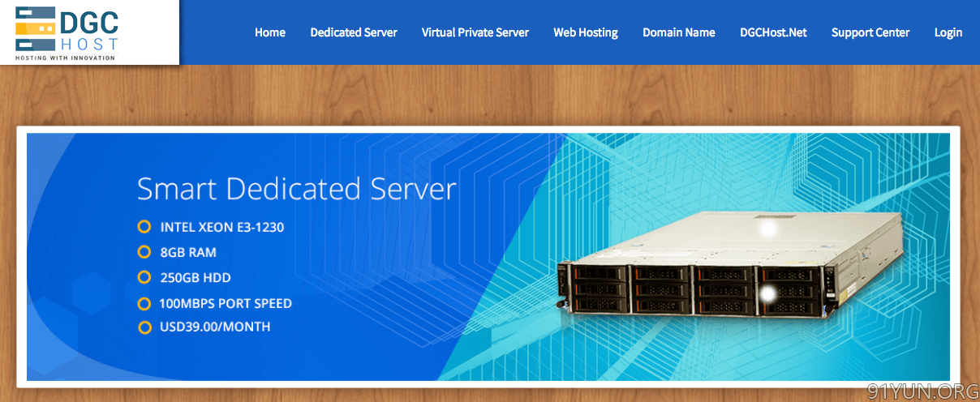
Task: Click the bullet circle beside 8GB RAM
Action: point(144,252)
